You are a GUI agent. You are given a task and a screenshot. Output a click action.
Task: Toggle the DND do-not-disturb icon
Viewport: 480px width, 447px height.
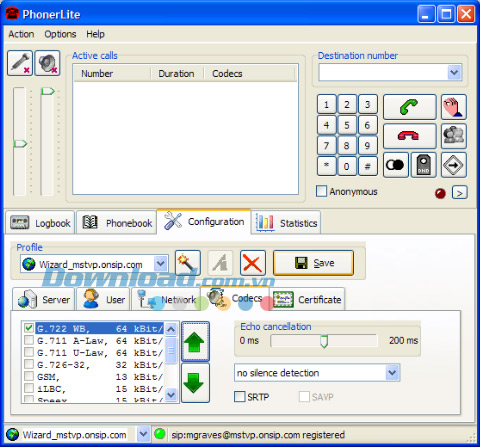[423, 165]
